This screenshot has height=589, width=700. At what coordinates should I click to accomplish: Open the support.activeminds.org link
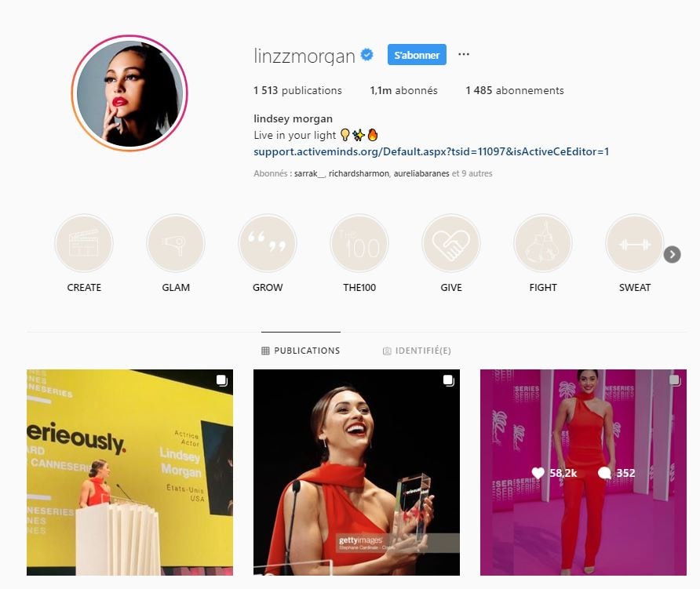pyautogui.click(x=432, y=151)
